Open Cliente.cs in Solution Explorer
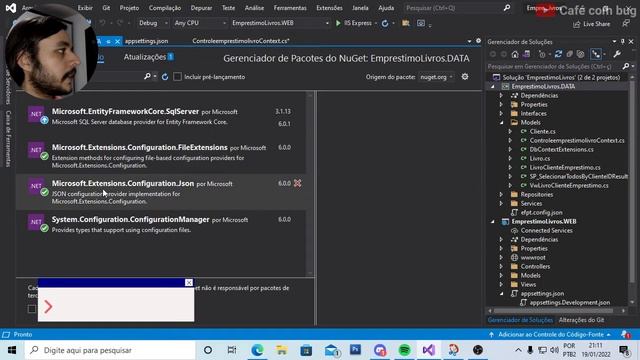Screen dimensions: 640x360 542,131
